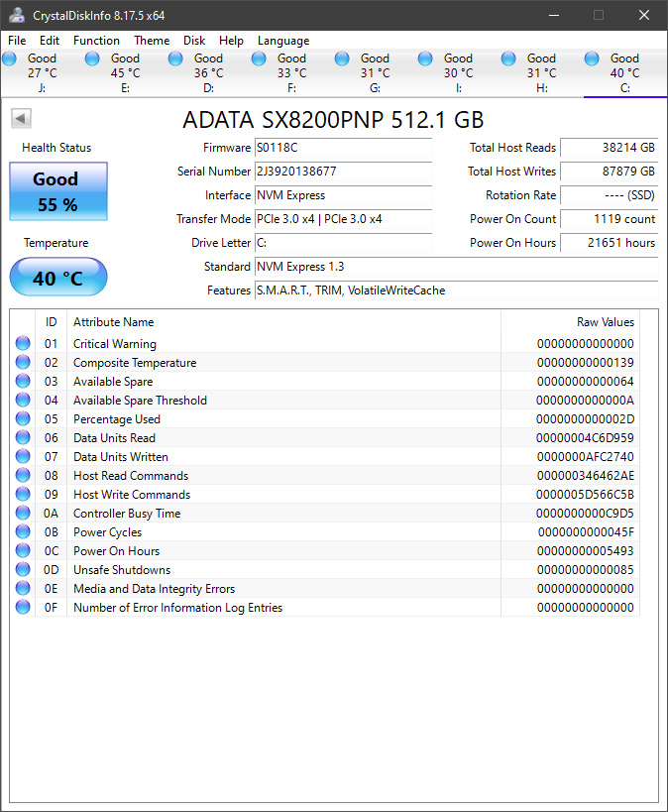Click status orb for drive J:
The image size is (668, 812).
[x=9, y=58]
